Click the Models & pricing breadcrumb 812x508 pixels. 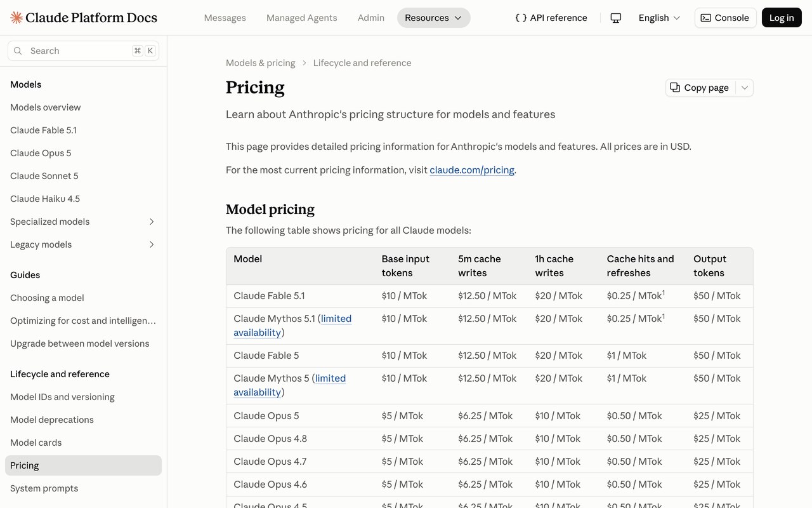(x=261, y=63)
